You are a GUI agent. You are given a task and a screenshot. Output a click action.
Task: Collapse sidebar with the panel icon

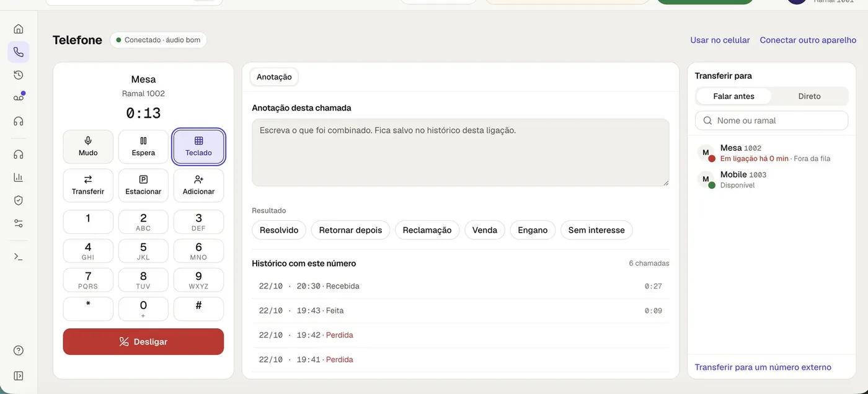pyautogui.click(x=19, y=375)
